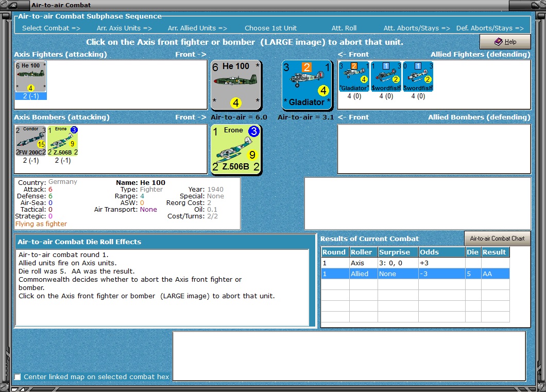This screenshot has height=392, width=546.
Task: Click the Roller column header
Action: [x=363, y=252]
